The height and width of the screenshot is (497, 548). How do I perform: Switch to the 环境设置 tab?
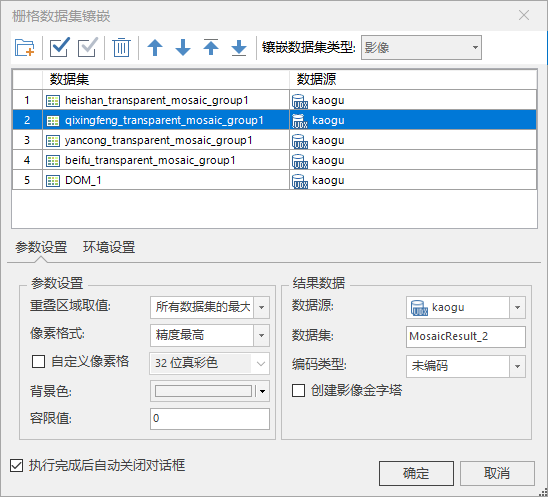[x=109, y=247]
